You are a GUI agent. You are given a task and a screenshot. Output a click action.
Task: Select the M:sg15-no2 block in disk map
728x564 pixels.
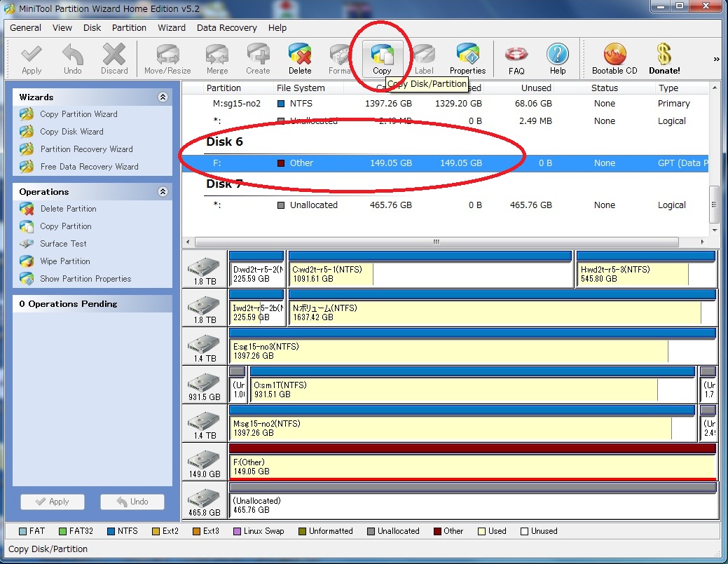pos(462,423)
